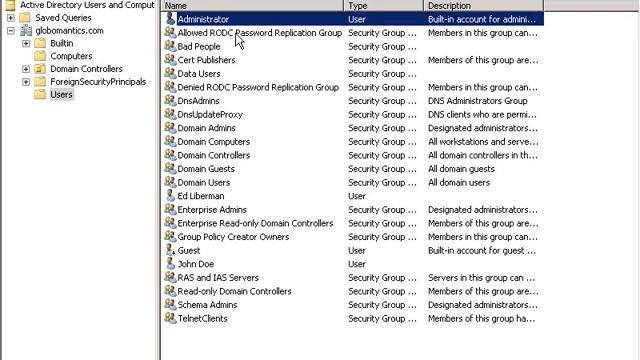Click the Read-only Domain Controllers group icon

coord(170,291)
